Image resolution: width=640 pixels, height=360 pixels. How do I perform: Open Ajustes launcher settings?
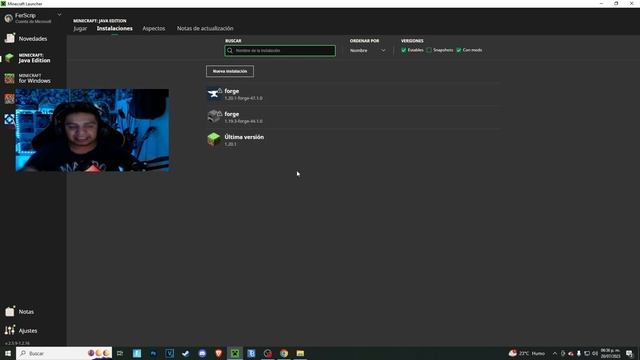(21, 331)
